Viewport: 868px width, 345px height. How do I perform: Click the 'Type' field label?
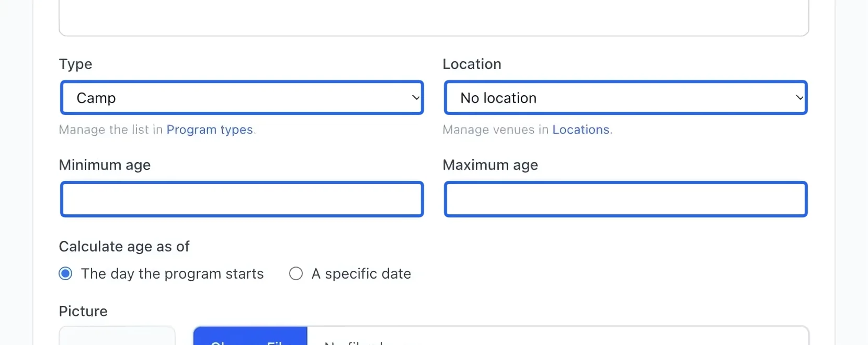[75, 64]
